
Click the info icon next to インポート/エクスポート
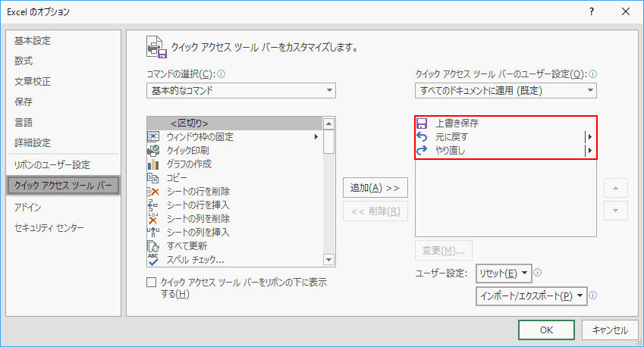tap(592, 295)
